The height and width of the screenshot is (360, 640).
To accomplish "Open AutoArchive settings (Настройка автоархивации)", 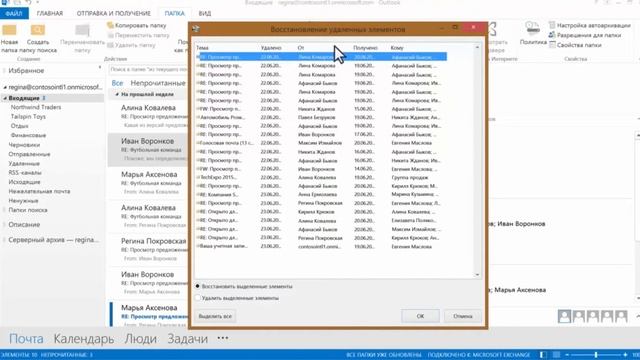I will 590,25.
